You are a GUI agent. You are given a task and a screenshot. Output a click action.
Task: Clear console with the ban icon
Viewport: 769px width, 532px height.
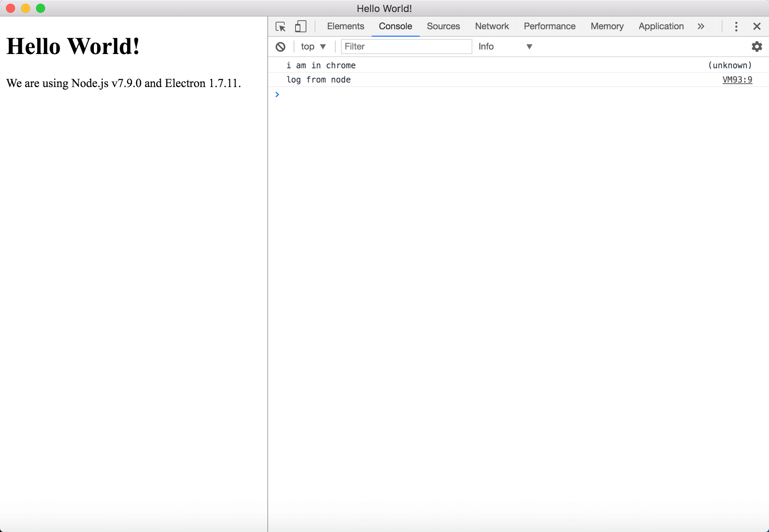[x=280, y=47]
